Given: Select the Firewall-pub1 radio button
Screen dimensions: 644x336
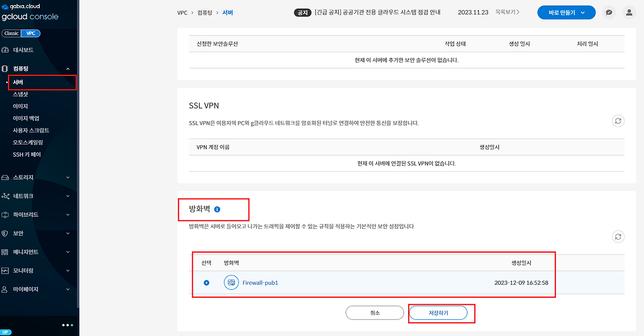Looking at the screenshot, I should pos(206,283).
